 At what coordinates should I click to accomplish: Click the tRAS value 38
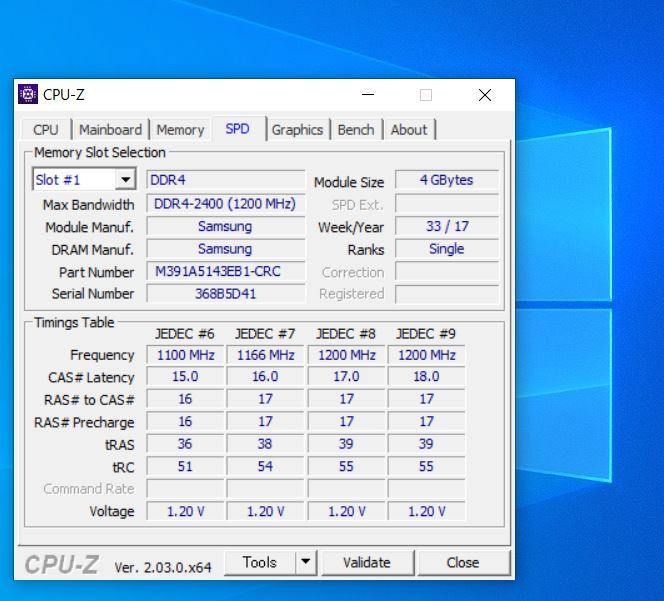point(266,444)
